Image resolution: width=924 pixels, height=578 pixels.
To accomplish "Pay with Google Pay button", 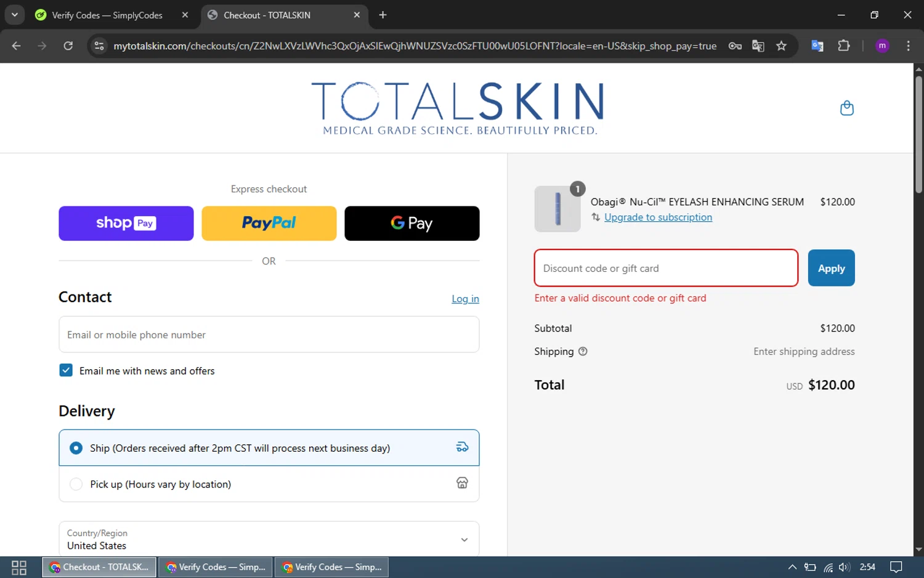I will point(412,223).
